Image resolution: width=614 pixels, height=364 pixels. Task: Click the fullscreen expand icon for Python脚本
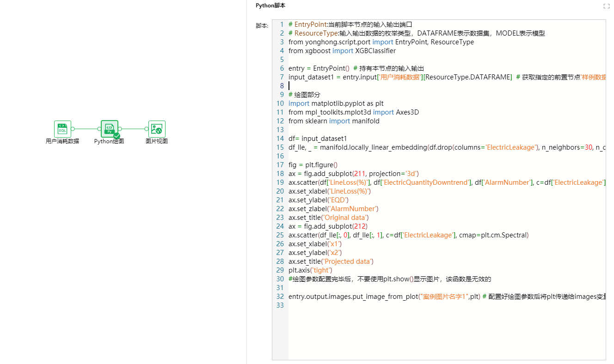[x=606, y=6]
